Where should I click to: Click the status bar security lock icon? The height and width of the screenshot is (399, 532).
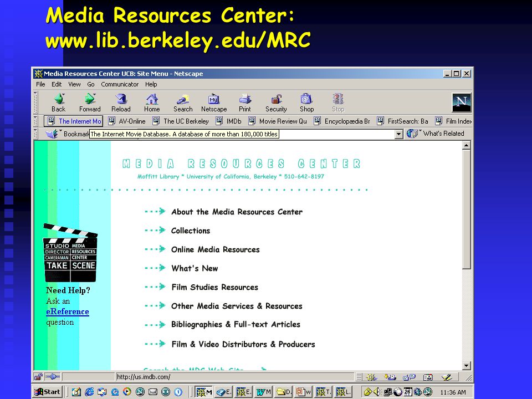38,377
